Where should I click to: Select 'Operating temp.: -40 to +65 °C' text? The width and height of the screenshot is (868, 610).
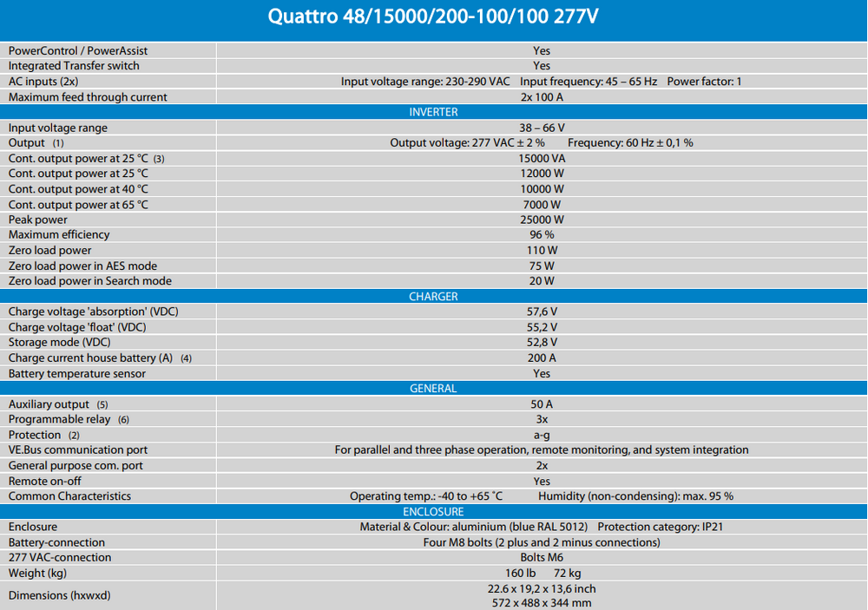coord(426,496)
